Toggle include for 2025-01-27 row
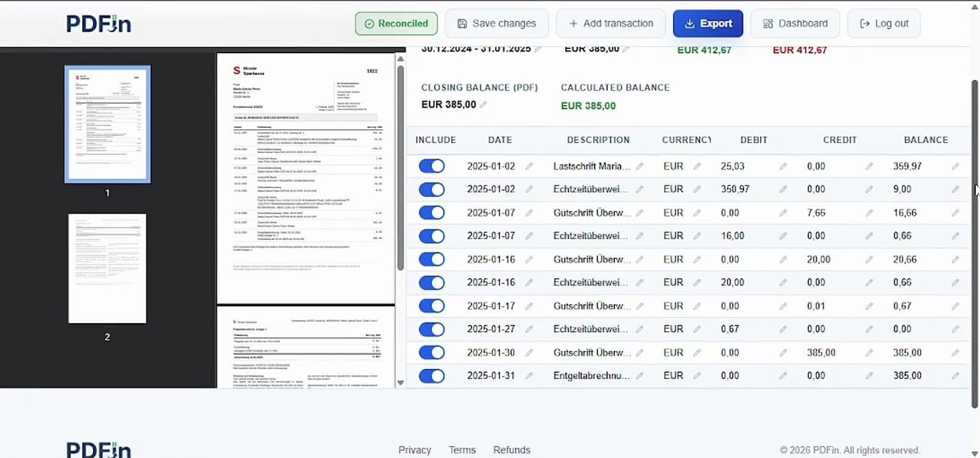This screenshot has width=980, height=458. pos(432,329)
